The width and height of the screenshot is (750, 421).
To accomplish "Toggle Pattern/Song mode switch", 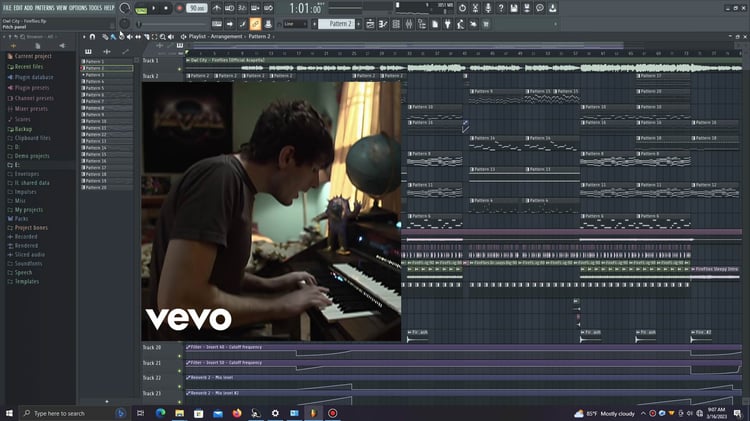I will (141, 9).
